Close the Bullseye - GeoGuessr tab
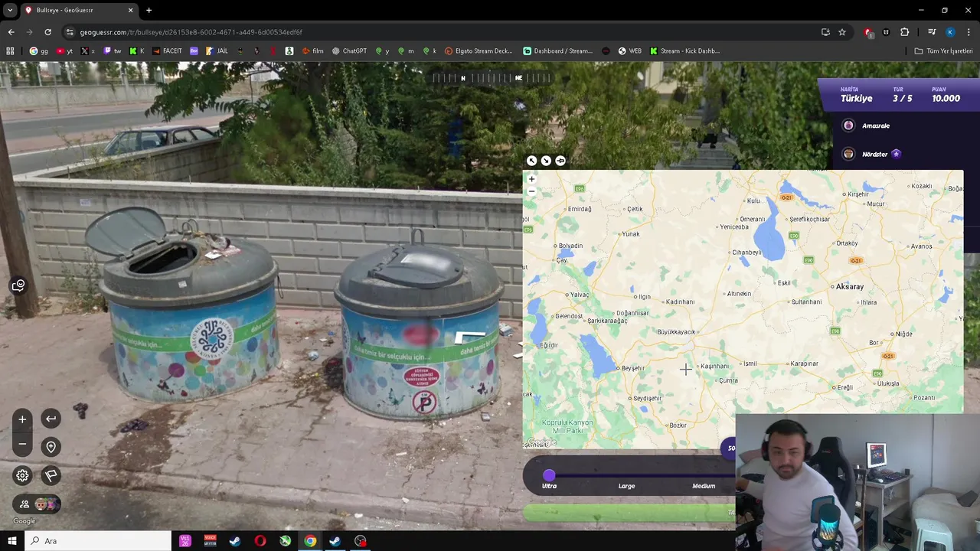Screen dimensions: 980x551 pyautogui.click(x=130, y=10)
